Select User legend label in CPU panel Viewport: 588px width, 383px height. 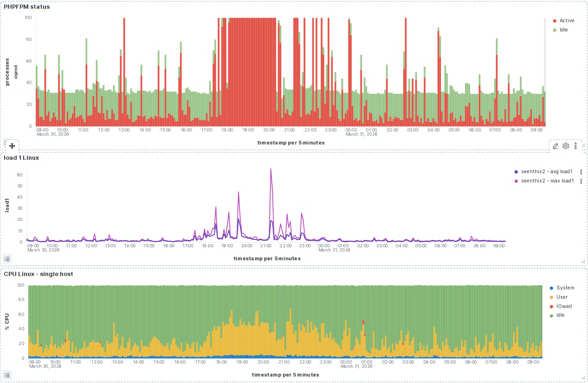(562, 297)
